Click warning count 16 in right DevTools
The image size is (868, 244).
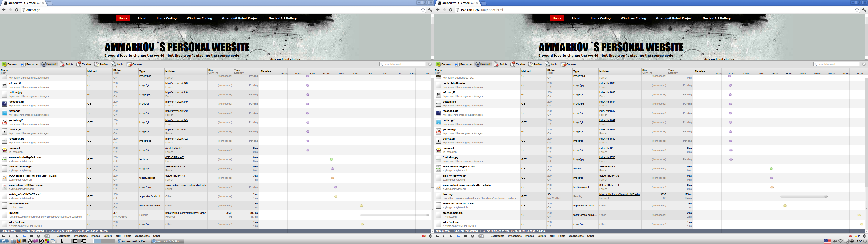[858, 236]
